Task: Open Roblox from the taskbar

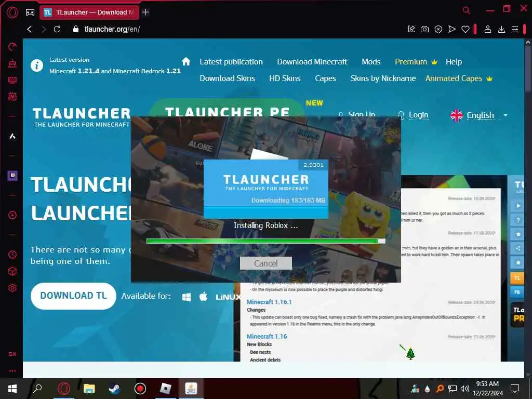Action: [165, 389]
